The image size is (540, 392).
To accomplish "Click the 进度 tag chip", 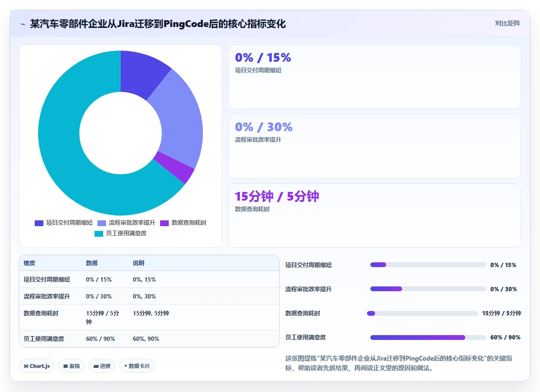I will click(102, 366).
